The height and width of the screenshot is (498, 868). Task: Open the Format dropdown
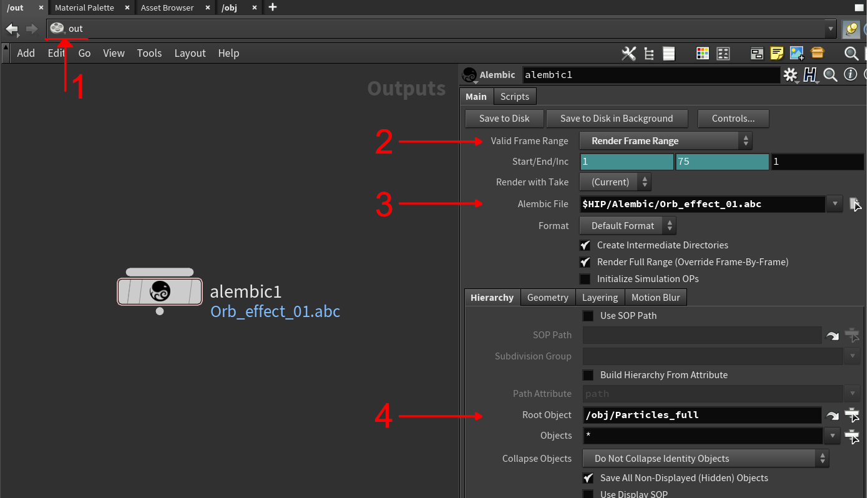pyautogui.click(x=627, y=226)
